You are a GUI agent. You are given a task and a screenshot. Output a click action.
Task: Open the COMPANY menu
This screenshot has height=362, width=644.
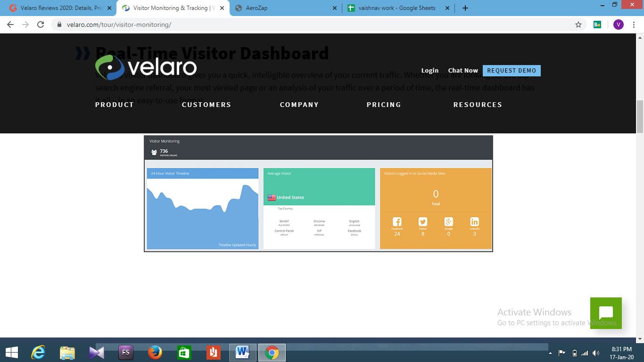tap(299, 105)
